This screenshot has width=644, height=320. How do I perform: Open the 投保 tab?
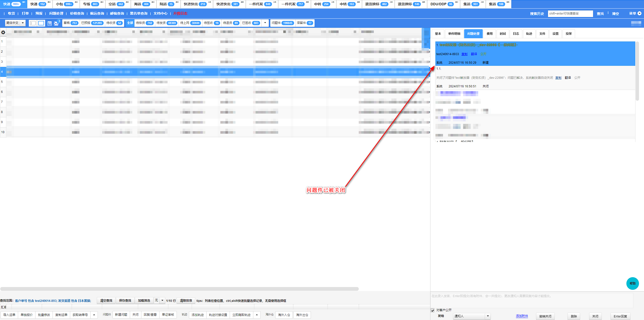[x=569, y=34]
